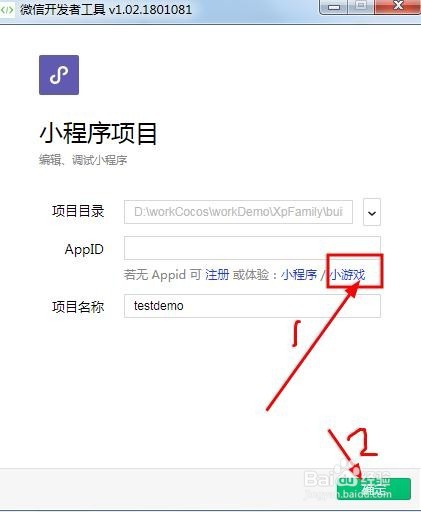Click the AppID label text
This screenshot has width=421, height=512.
pos(84,250)
